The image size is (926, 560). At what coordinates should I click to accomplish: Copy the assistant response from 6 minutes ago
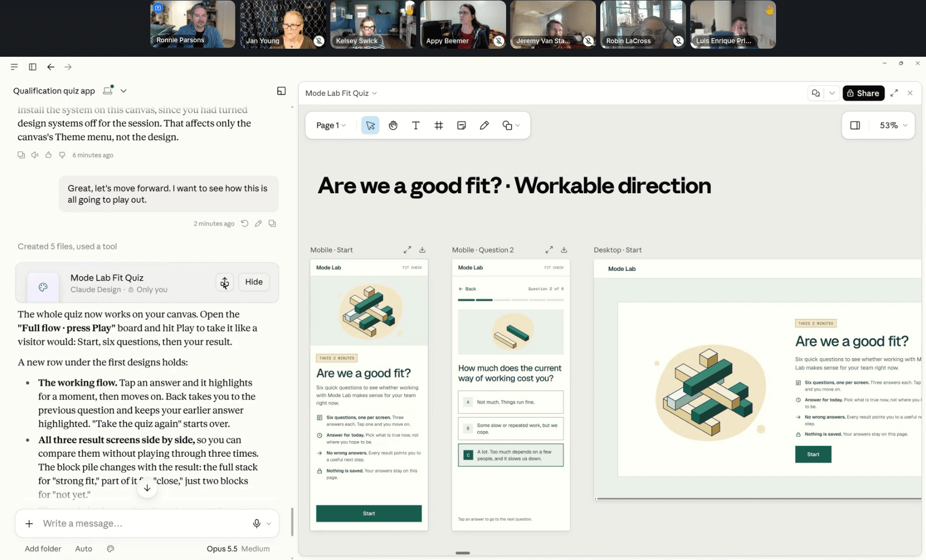(21, 155)
